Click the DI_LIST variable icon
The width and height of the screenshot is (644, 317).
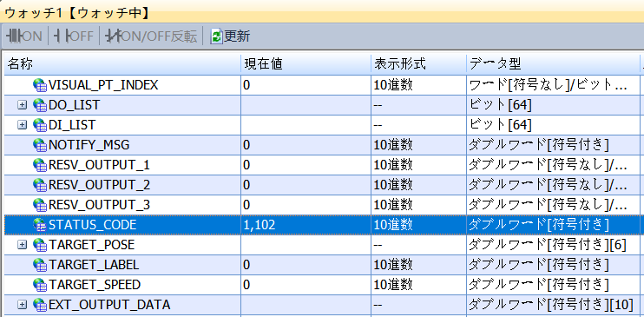[40, 125]
